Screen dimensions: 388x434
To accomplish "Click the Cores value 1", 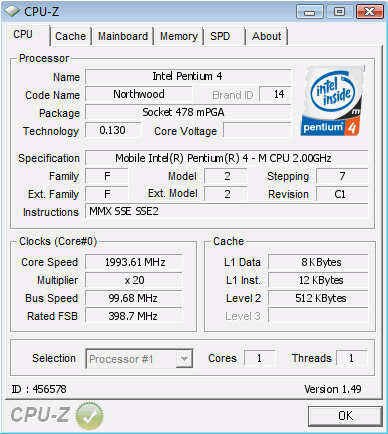I will 260,358.
